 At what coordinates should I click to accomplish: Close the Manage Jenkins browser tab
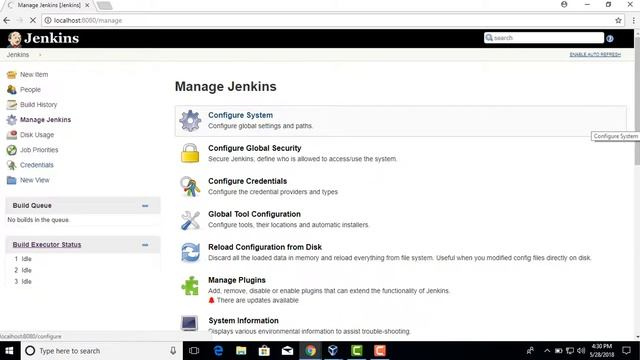87,5
